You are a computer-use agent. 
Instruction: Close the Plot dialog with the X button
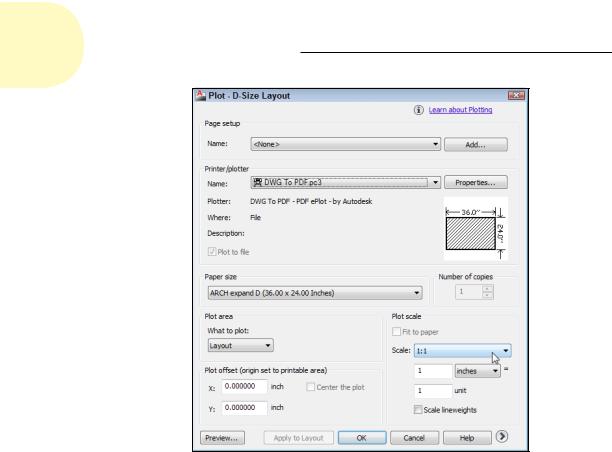tap(516, 95)
